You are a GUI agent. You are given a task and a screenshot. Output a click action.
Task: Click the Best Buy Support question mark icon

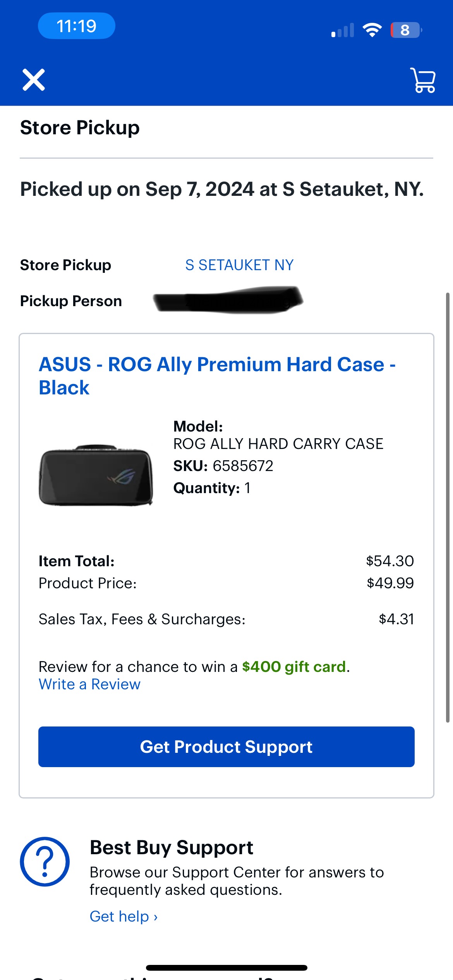pos(45,862)
